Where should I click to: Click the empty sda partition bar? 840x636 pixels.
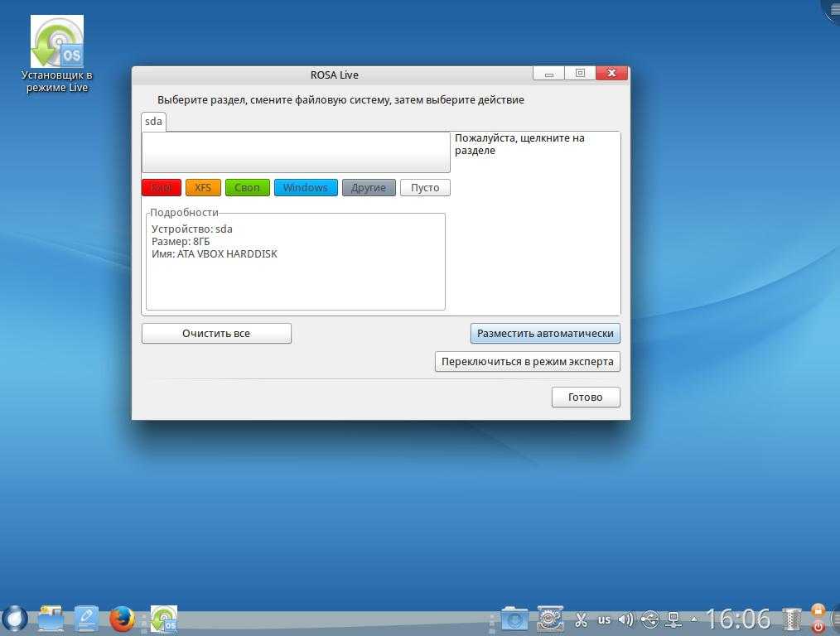click(296, 152)
